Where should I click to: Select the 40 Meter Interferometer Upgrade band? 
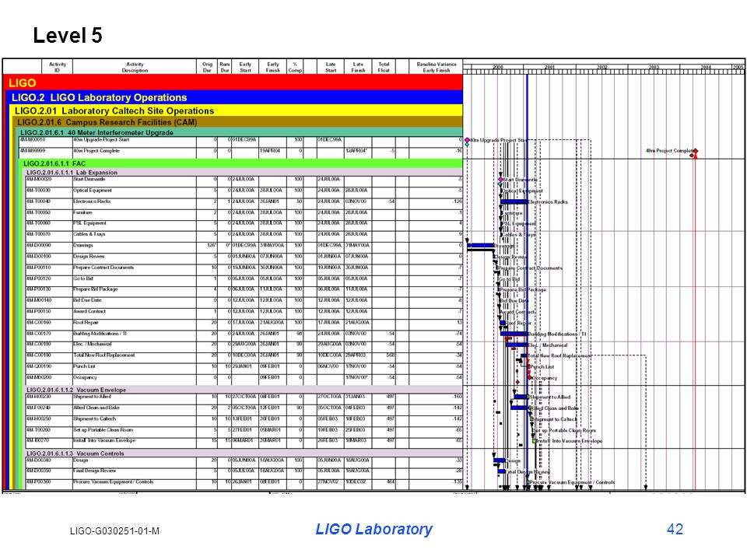coord(240,132)
